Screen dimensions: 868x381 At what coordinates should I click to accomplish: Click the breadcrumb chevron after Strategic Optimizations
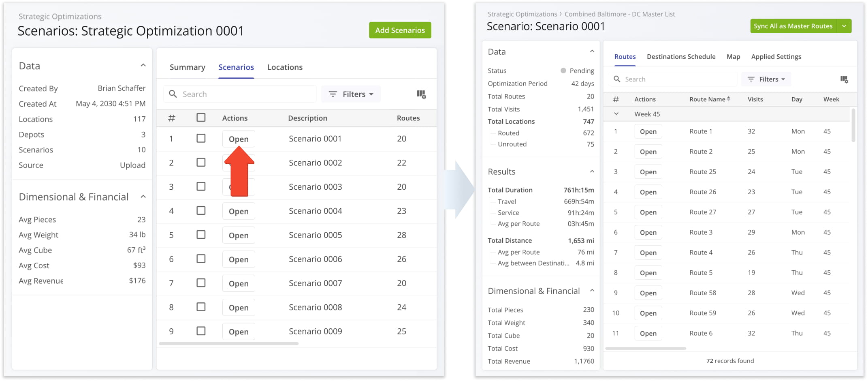561,14
